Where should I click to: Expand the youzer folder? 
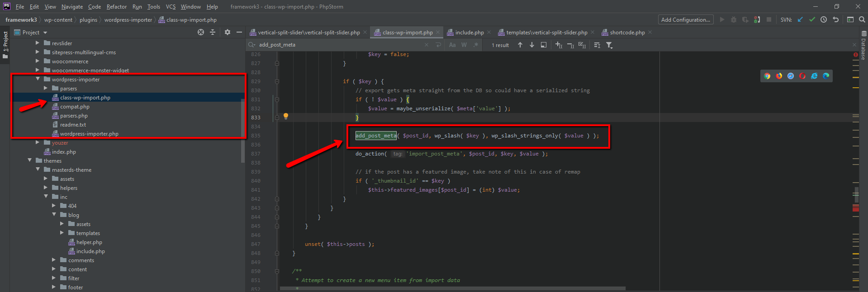(38, 142)
